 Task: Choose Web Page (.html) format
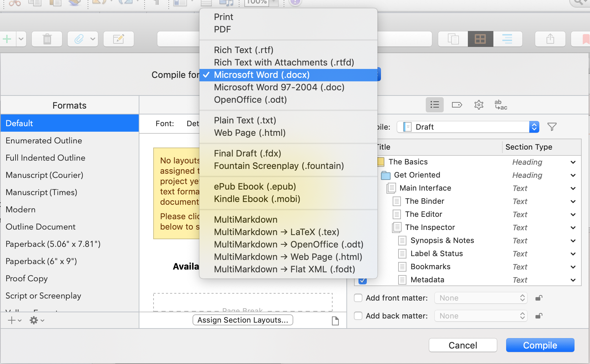click(x=288, y=133)
